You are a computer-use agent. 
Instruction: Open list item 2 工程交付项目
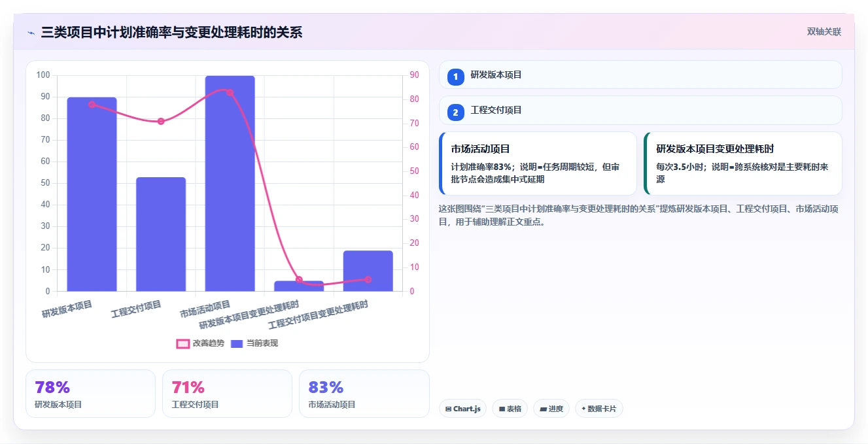pyautogui.click(x=640, y=110)
